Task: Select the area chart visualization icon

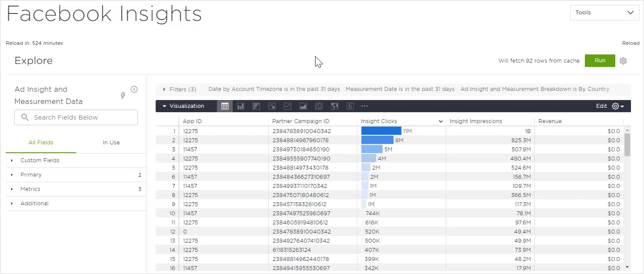Action: [x=303, y=106]
